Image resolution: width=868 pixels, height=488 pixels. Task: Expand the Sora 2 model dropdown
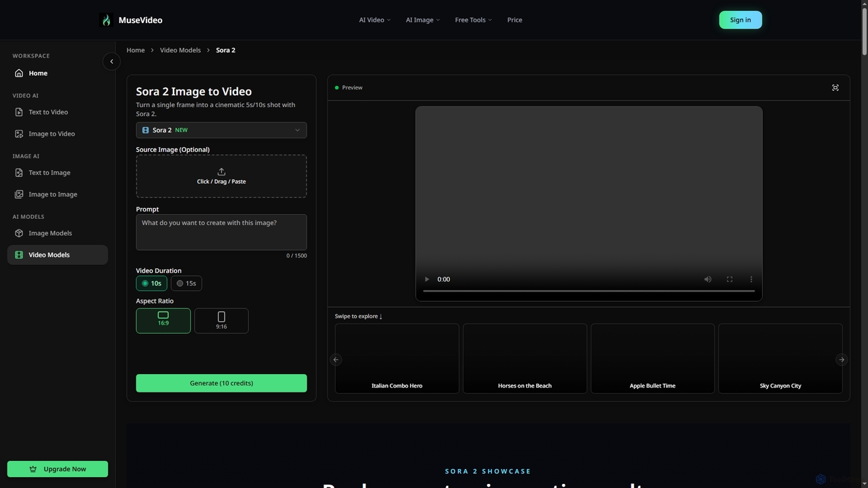coord(221,130)
